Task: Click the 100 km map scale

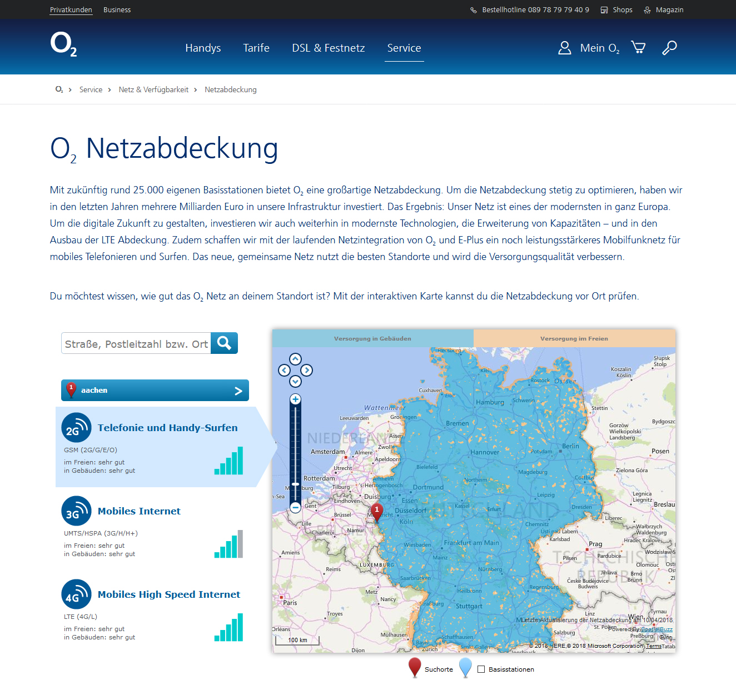Action: [x=297, y=640]
